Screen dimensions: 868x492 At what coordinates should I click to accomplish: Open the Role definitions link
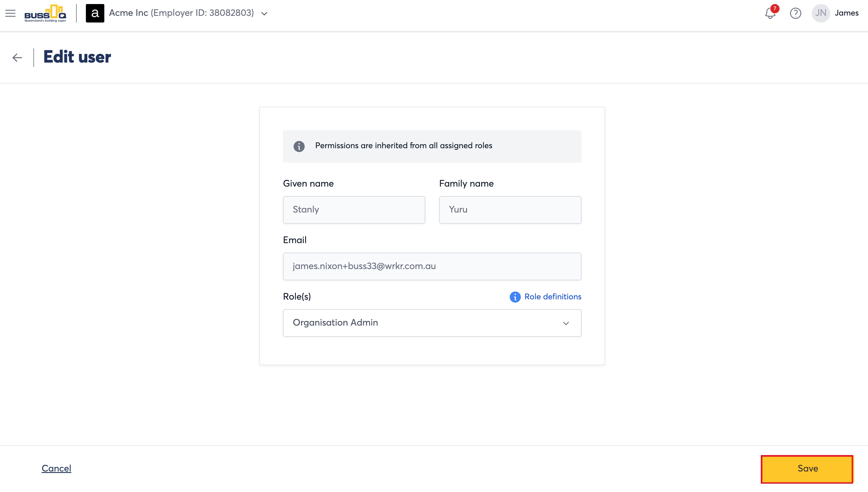point(552,297)
